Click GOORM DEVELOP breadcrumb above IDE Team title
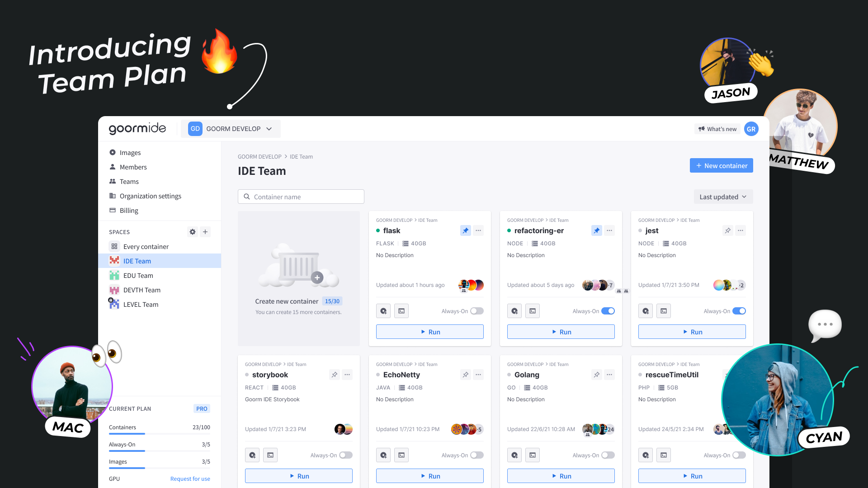Screen dimensions: 868x488 click(259, 157)
